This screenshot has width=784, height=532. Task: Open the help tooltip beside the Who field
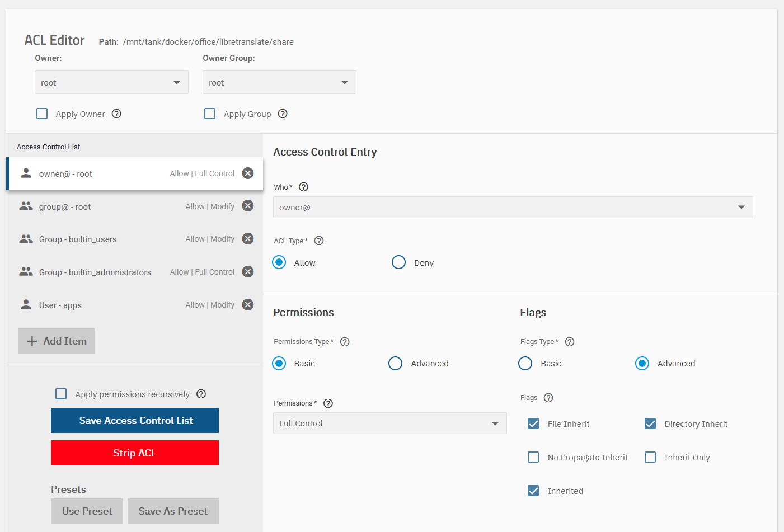(x=303, y=187)
